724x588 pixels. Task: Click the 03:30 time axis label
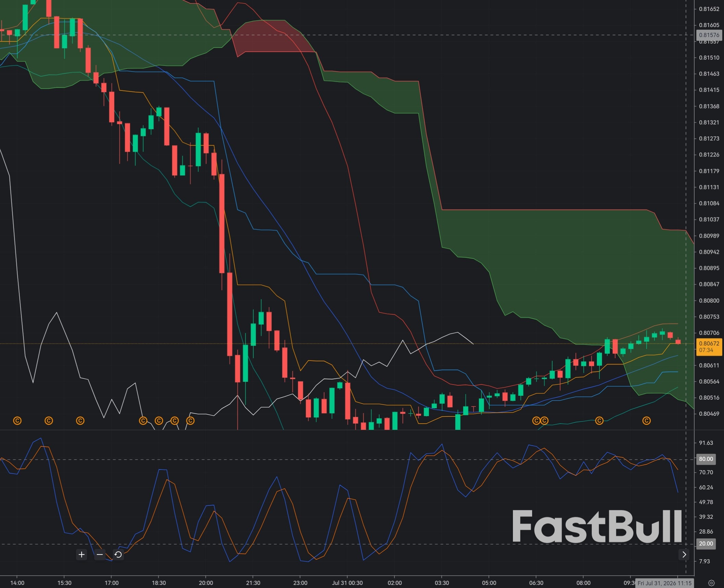pos(442,583)
